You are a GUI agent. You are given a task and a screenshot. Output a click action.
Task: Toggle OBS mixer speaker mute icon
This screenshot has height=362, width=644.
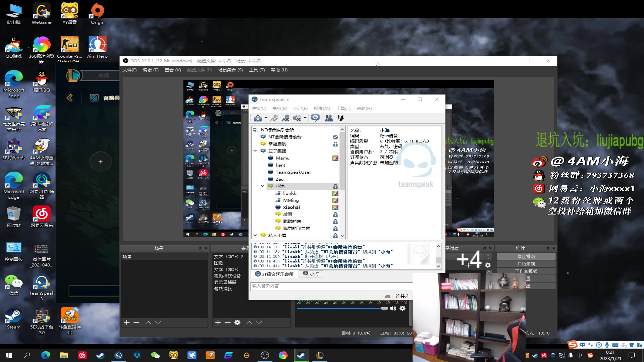click(x=393, y=308)
